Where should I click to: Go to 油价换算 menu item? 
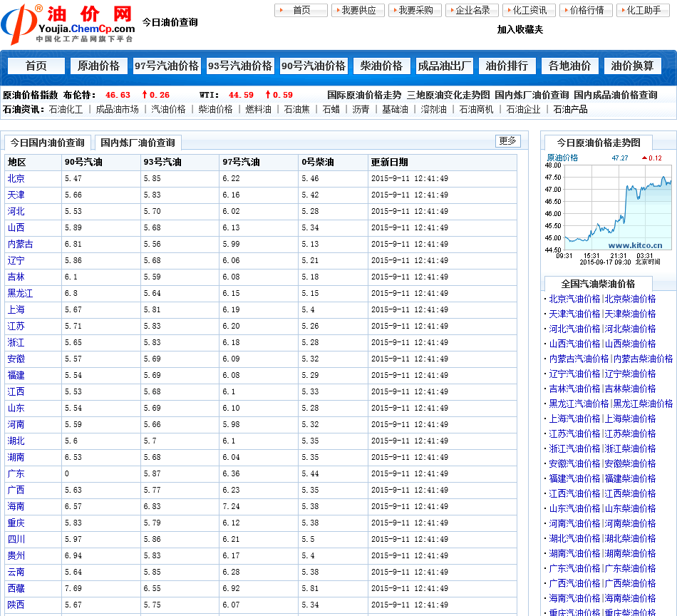632,66
